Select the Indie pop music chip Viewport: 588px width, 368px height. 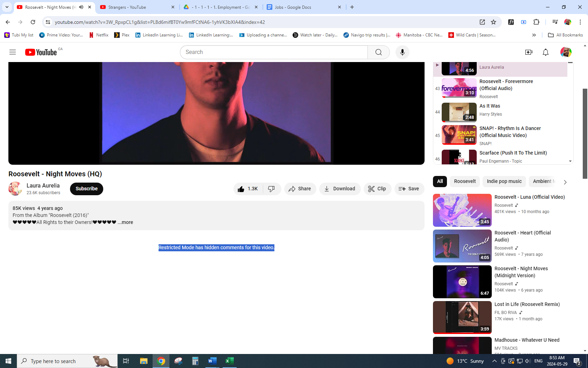tap(504, 182)
